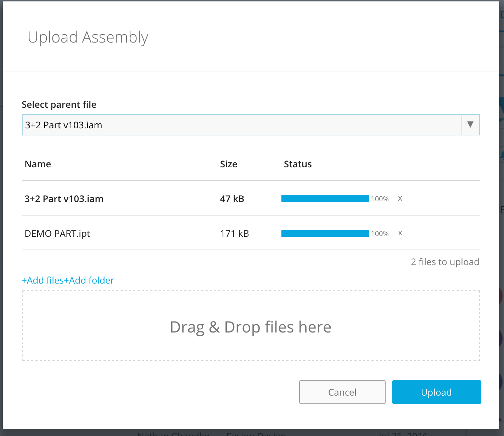Click the +Add folder link
The height and width of the screenshot is (436, 504).
tap(89, 280)
